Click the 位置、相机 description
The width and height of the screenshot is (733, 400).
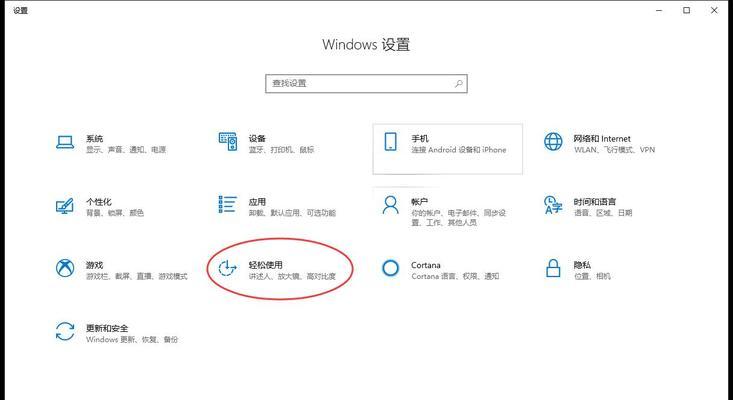(x=592, y=277)
